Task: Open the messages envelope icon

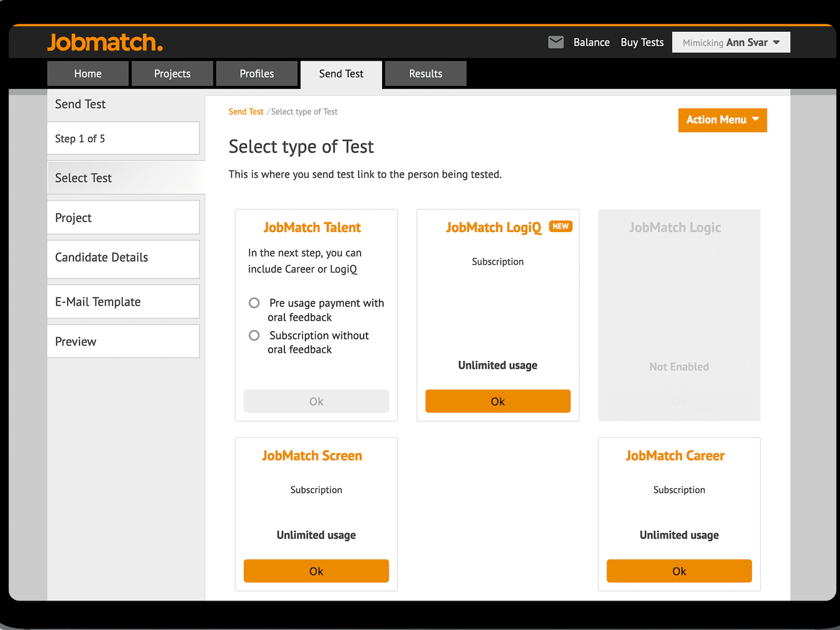Action: (556, 42)
